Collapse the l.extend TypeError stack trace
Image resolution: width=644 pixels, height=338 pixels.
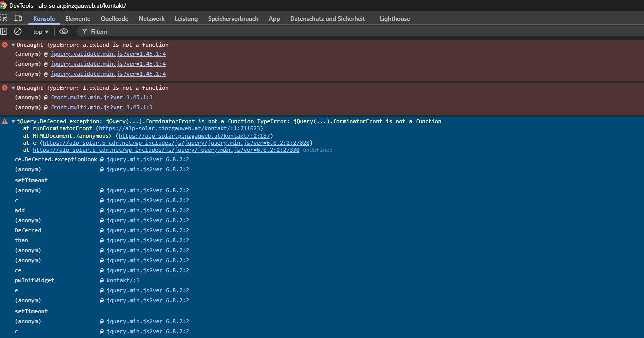click(13, 88)
